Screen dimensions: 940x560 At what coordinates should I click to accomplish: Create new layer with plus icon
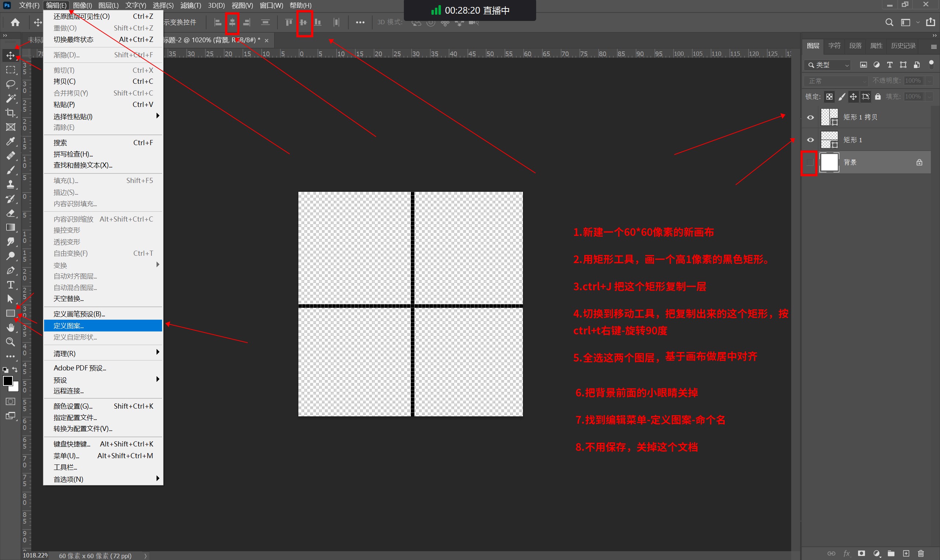point(906,553)
